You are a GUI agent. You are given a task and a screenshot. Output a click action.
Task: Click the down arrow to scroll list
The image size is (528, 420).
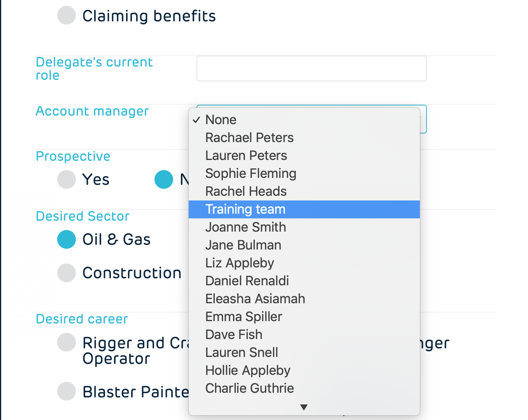[x=304, y=407]
